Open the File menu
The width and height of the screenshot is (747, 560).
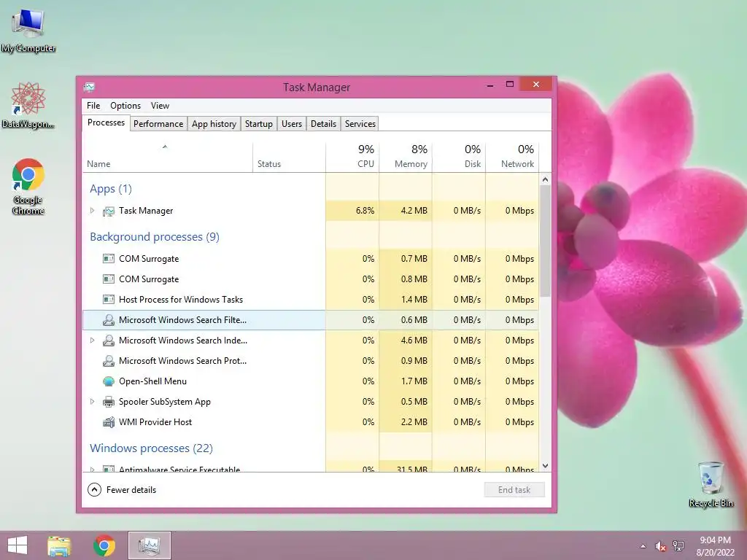point(93,106)
